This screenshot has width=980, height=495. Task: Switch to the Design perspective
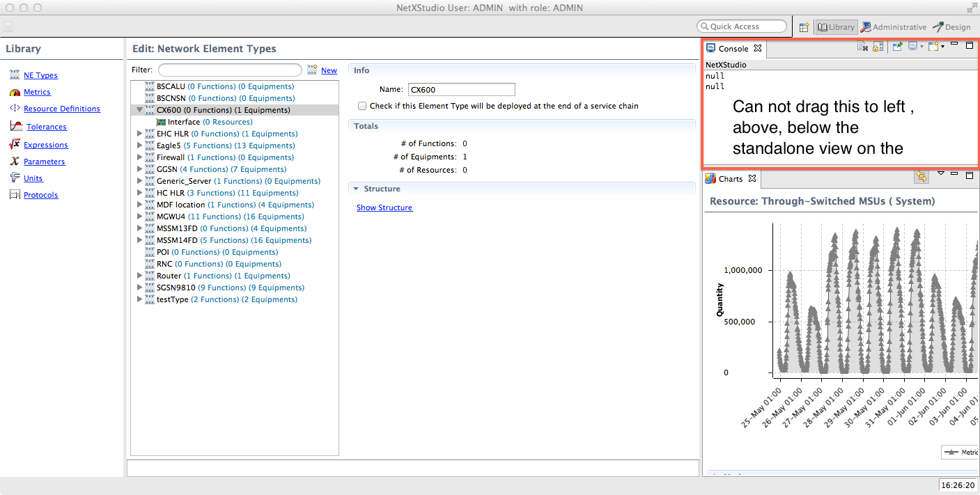tap(951, 27)
